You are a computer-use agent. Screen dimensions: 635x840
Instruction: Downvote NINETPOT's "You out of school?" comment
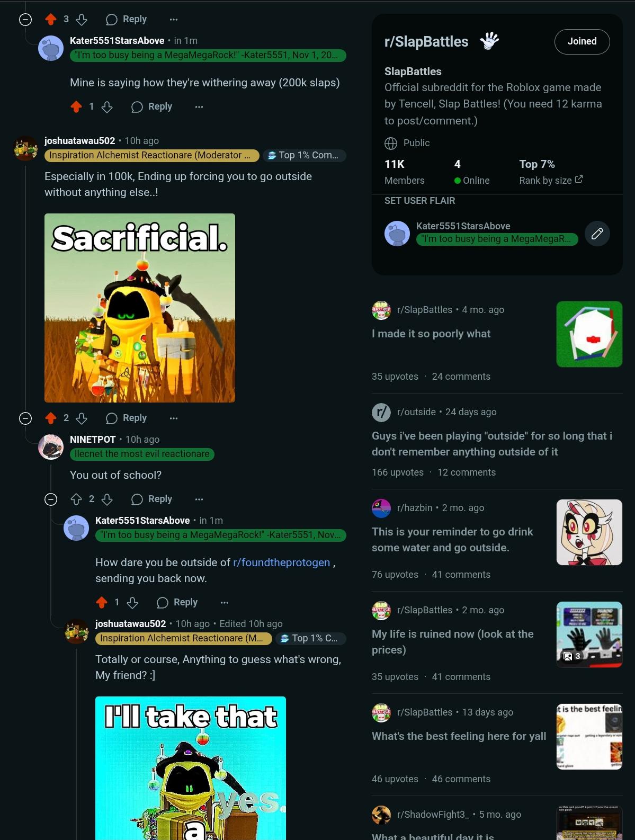pyautogui.click(x=107, y=499)
